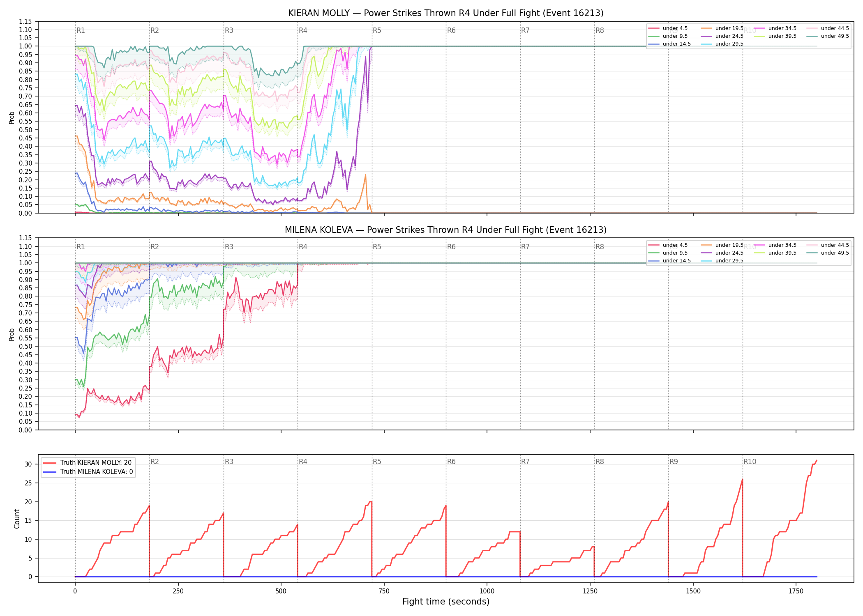Click the R4 label in bottom count chart

(303, 462)
